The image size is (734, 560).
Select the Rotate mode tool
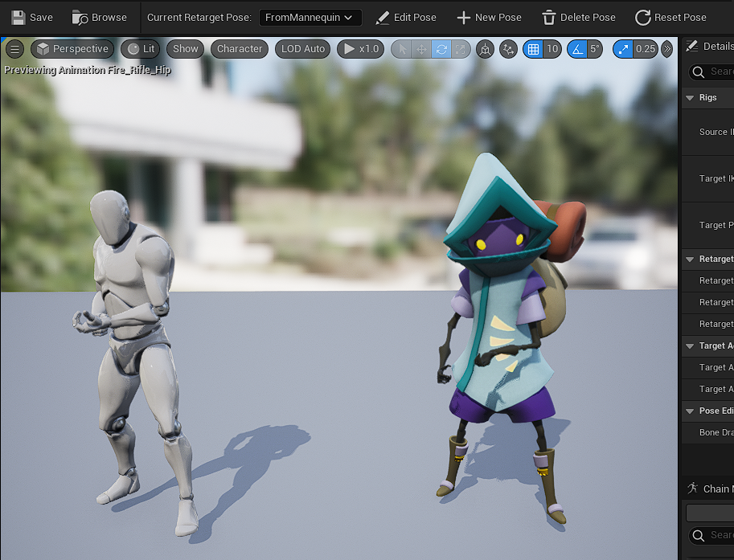441,49
